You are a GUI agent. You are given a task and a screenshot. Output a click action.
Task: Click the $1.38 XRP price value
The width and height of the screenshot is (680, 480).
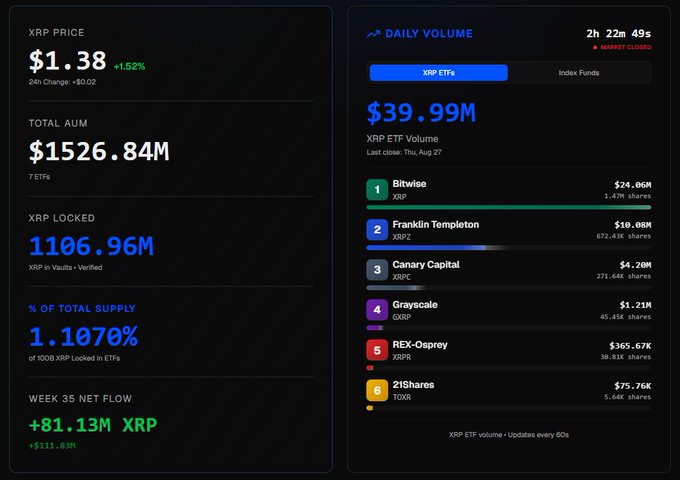(67, 60)
